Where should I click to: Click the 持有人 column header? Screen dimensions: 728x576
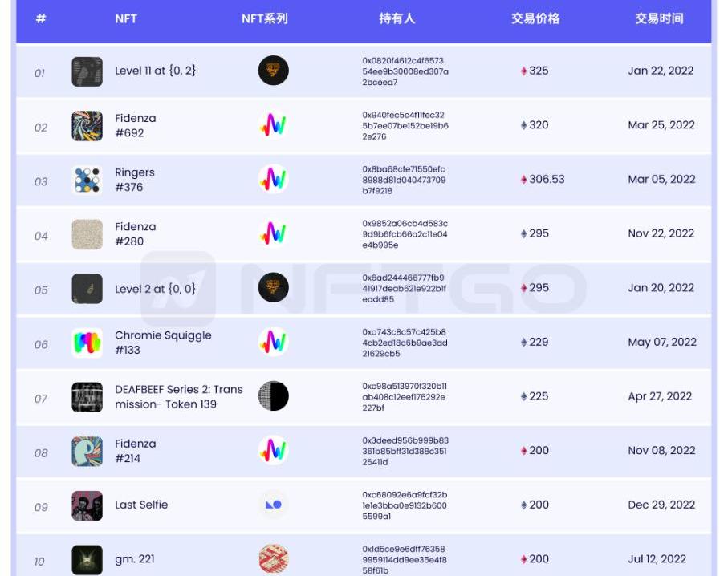(x=397, y=18)
